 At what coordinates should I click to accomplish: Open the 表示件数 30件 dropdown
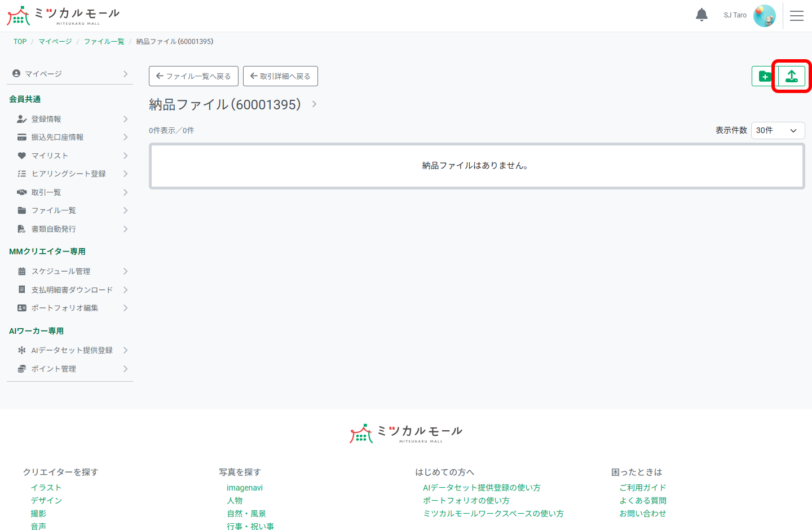778,130
